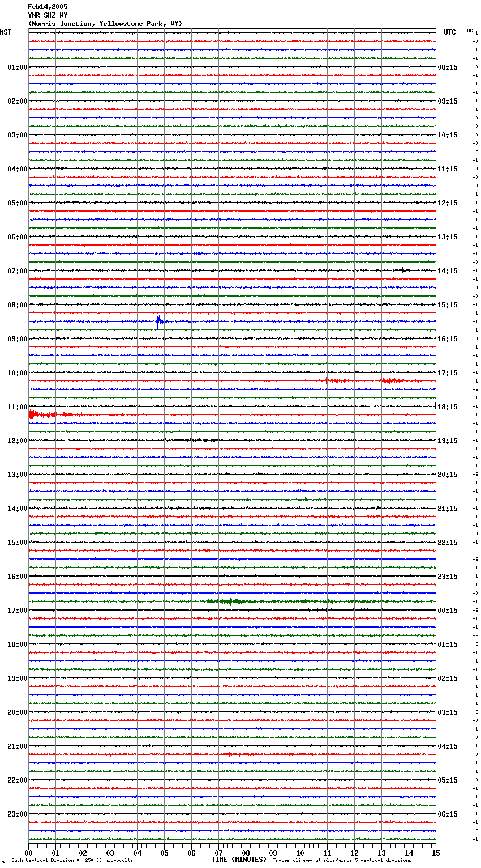Viewport: 481px width, 868px height.
Task: Select MST time label "16:00"
Action: click(18, 577)
